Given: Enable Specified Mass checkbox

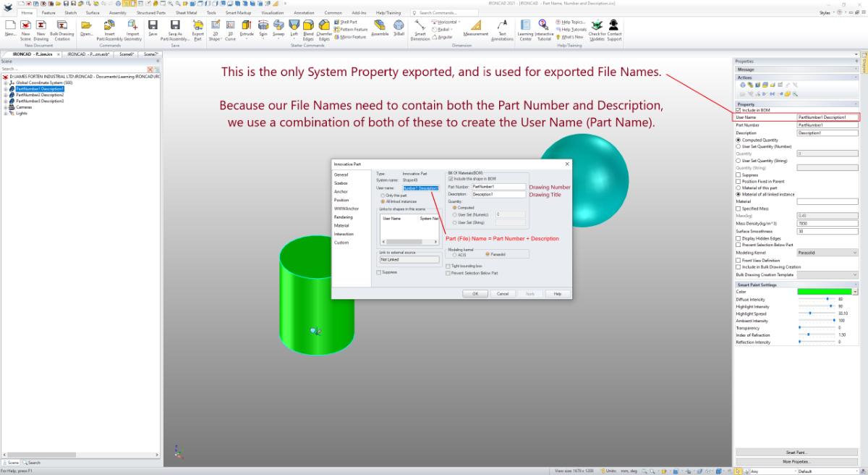Looking at the screenshot, I should tap(738, 209).
